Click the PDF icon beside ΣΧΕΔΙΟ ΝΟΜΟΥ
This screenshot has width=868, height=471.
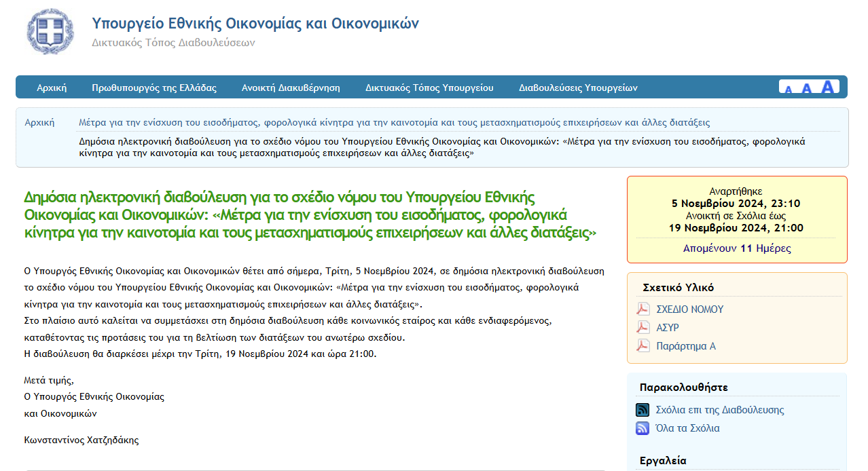(x=643, y=309)
